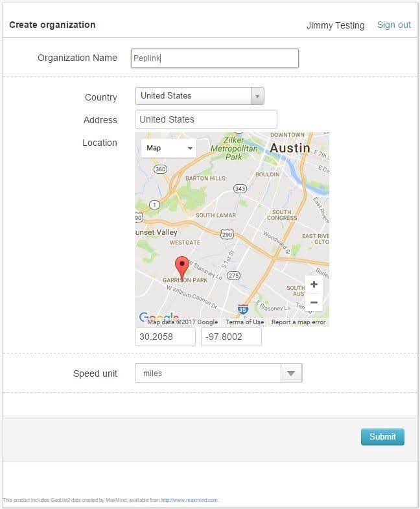Open the Map type selector
420x509 pixels.
(x=169, y=148)
